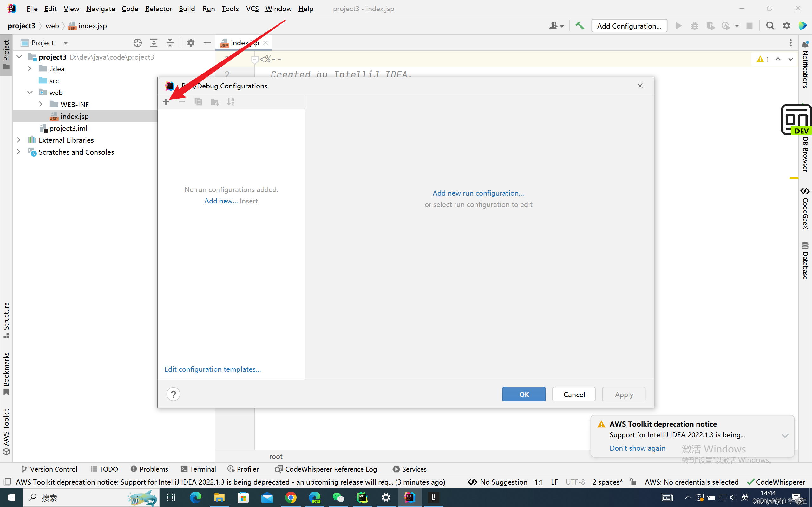Toggle the Structure tool window
812x507 pixels.
point(6,320)
